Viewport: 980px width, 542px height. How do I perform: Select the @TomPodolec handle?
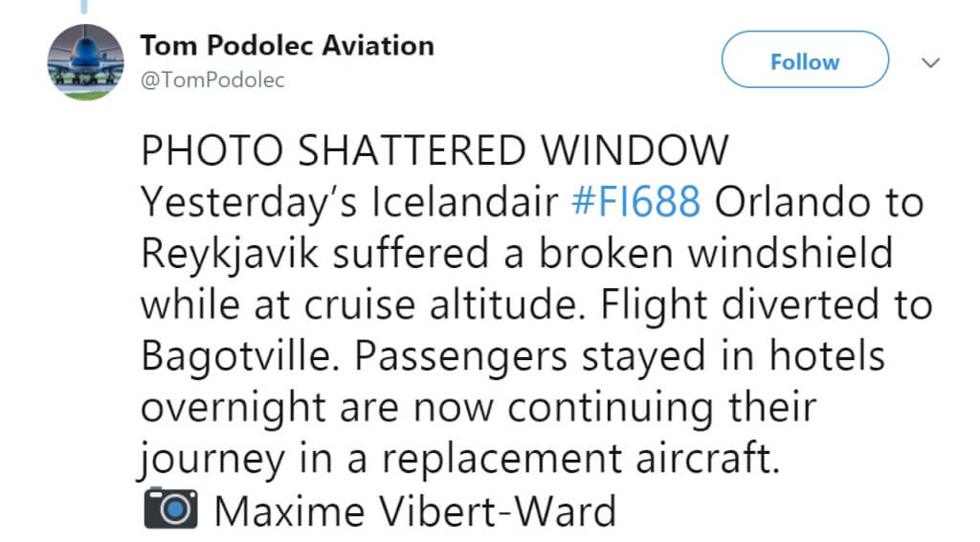212,80
